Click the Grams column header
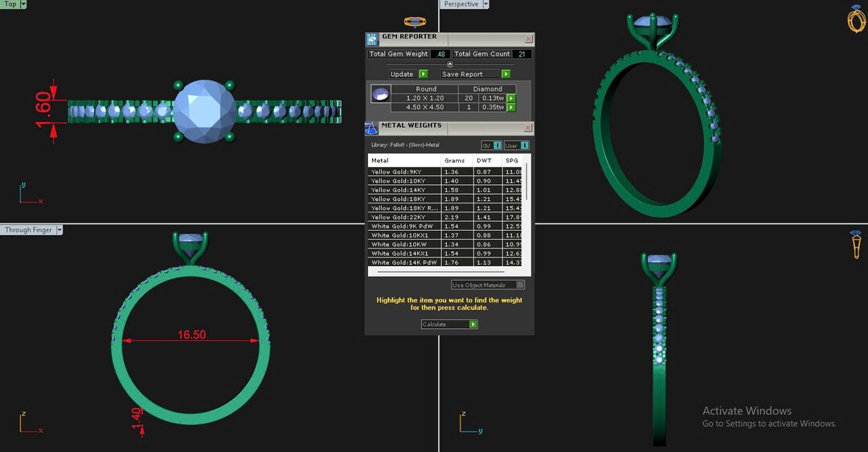Image resolution: width=868 pixels, height=452 pixels. (x=457, y=161)
